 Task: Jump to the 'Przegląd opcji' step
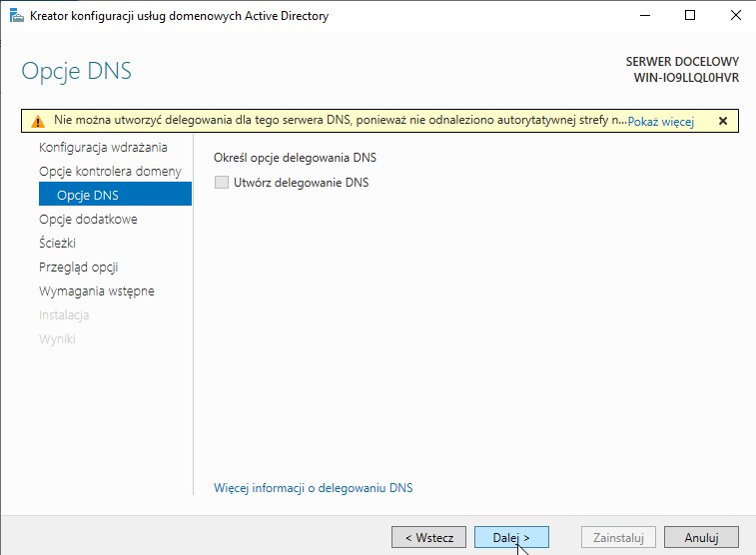point(79,267)
